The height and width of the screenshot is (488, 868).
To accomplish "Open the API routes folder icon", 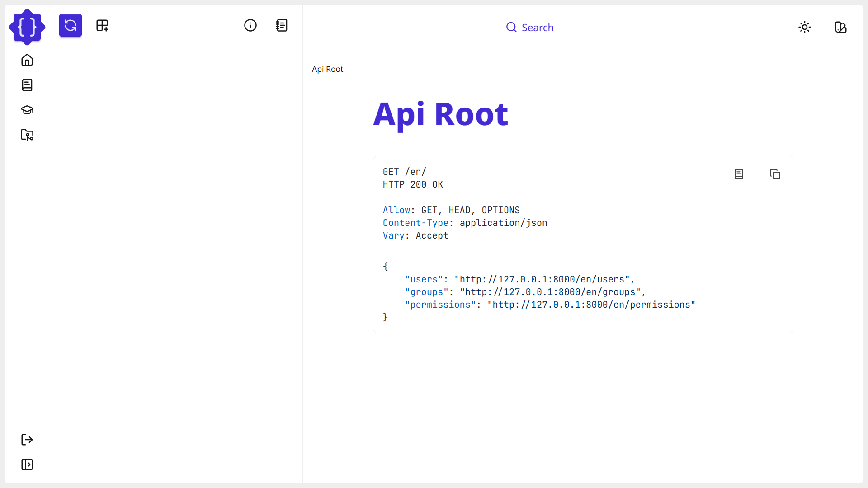I will point(27,135).
